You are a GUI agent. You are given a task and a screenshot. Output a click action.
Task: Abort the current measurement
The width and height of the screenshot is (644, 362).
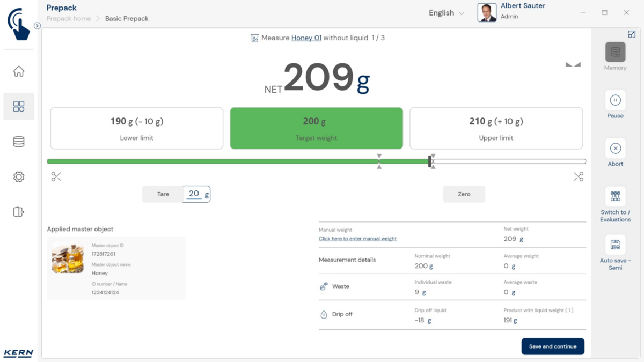point(615,149)
